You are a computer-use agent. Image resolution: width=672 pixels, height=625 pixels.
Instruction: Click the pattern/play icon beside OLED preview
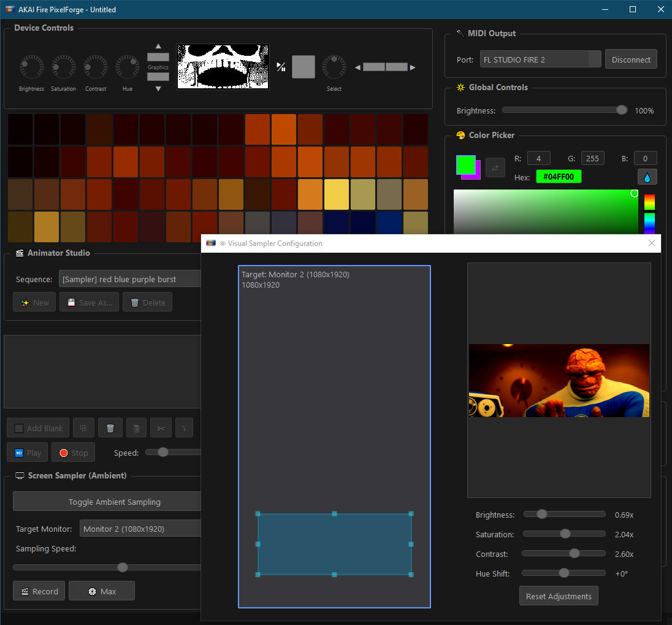281,67
